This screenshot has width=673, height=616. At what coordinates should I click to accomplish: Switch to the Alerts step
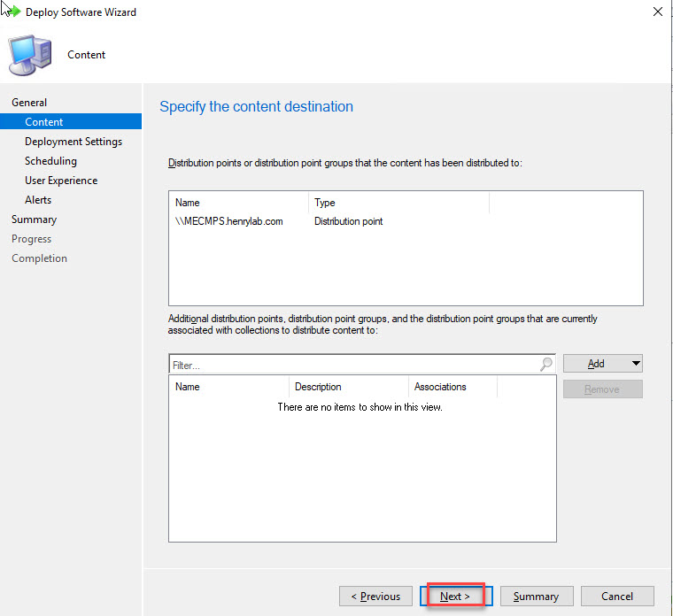pyautogui.click(x=38, y=200)
